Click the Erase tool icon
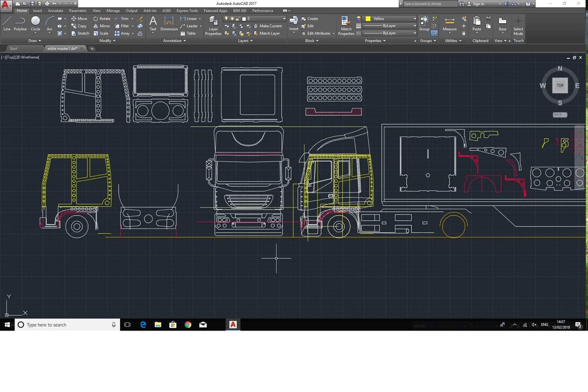This screenshot has height=392, width=588. point(140,19)
